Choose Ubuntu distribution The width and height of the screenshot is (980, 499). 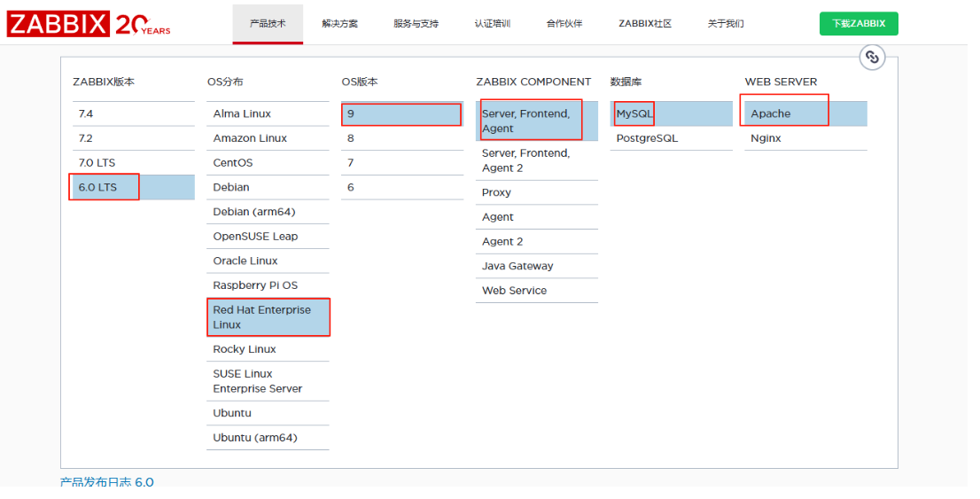click(x=268, y=413)
